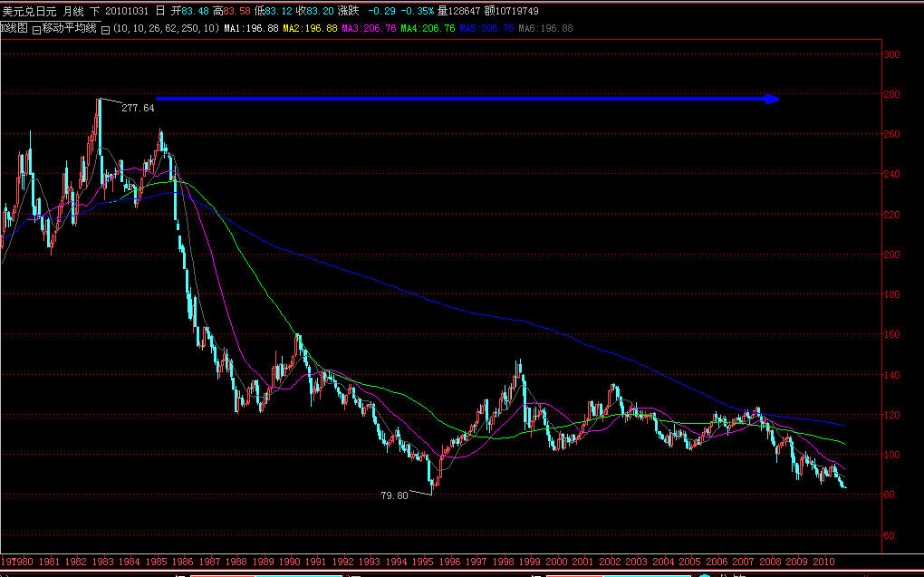Screen dimensions: 924x577
Task: Select the yellow MA2:196.88 legend
Action: [x=310, y=28]
